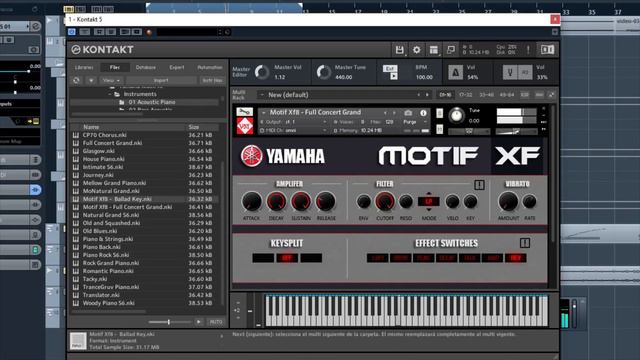Click the panic exclamation icon in header

[528, 50]
